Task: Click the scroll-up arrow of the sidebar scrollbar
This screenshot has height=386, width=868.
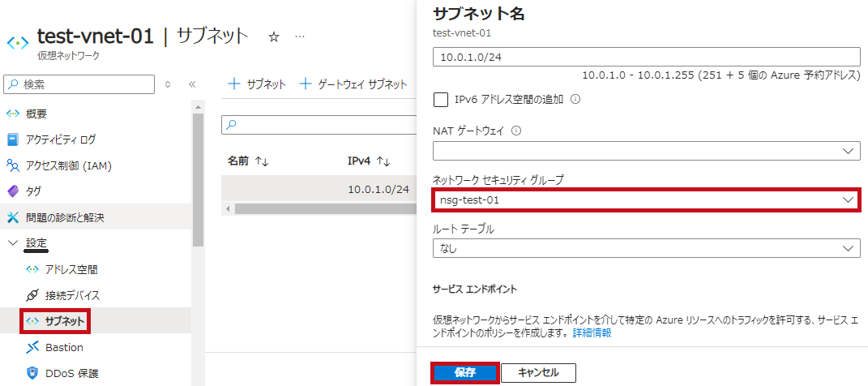Action: 198,105
